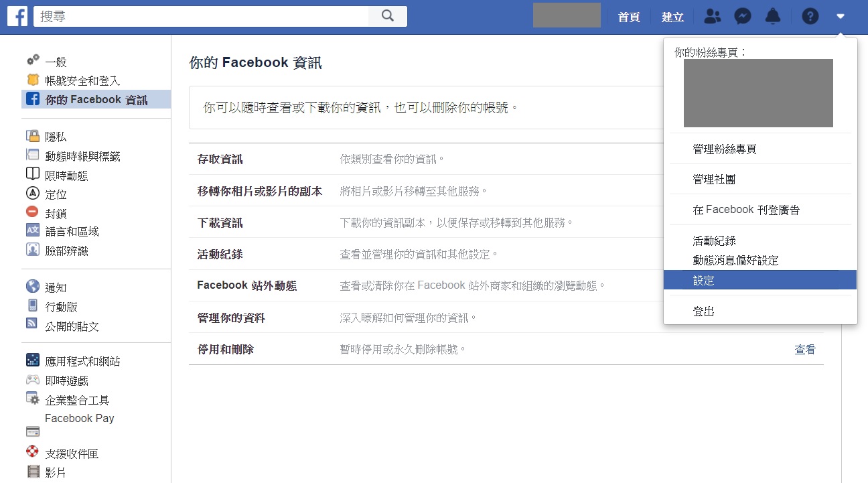Open the 下載資訊 row
The width and height of the screenshot is (868, 483).
pos(506,222)
